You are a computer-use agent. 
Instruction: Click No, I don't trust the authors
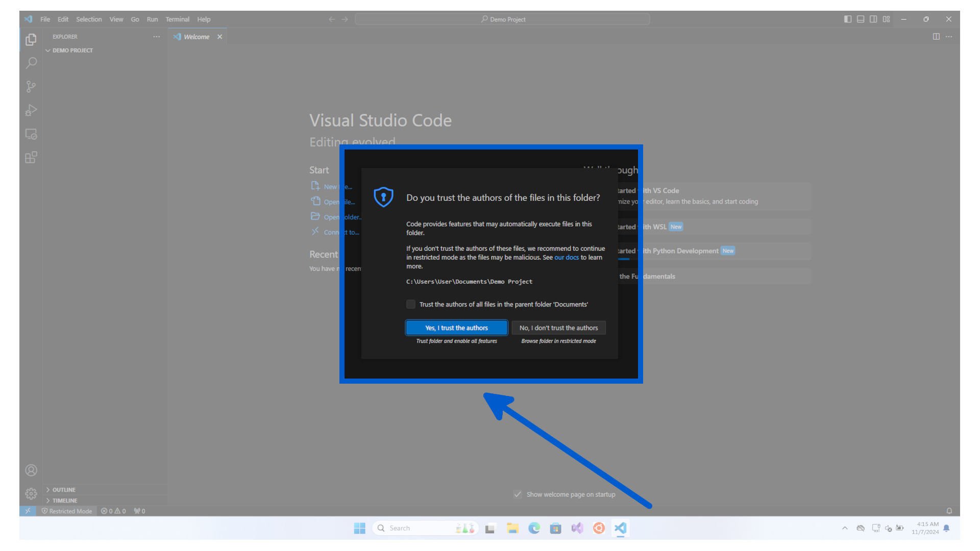coord(558,328)
